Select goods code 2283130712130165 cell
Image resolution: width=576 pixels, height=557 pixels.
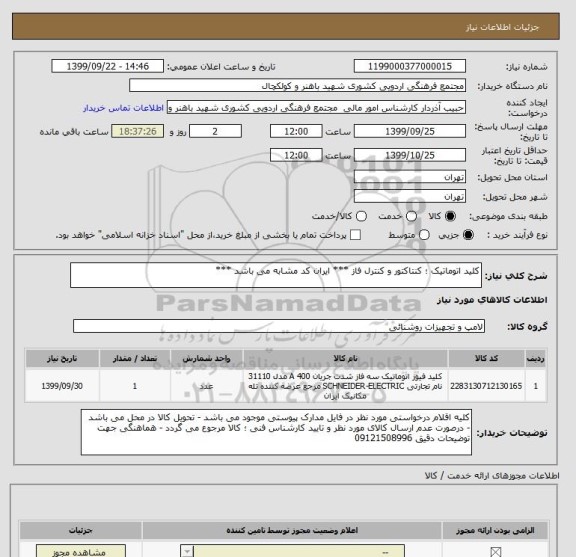coord(486,386)
